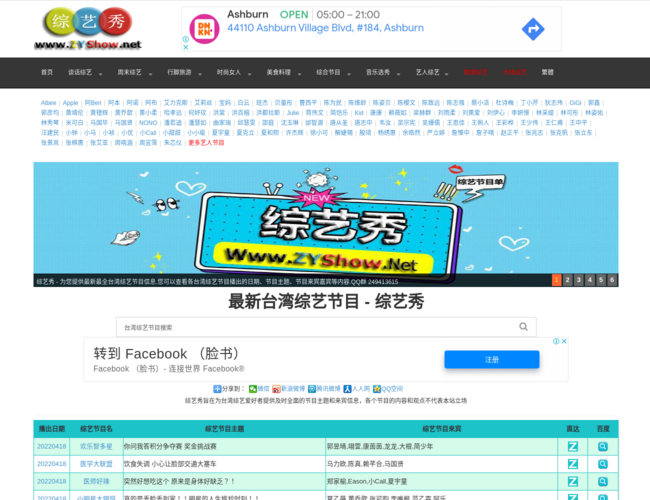The image size is (650, 500).
Task: Click the search magnifier icon in the search box
Action: pyautogui.click(x=524, y=327)
